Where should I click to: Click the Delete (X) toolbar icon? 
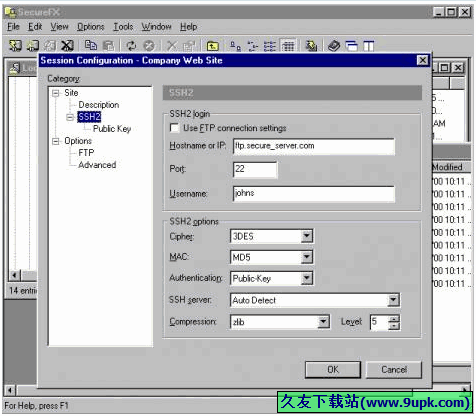(x=172, y=46)
